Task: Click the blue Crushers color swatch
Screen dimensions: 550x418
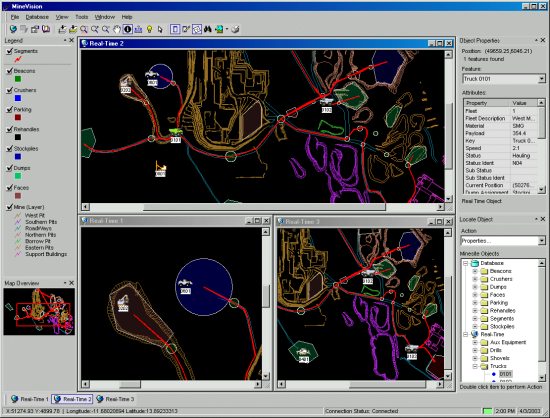Action: click(x=18, y=98)
